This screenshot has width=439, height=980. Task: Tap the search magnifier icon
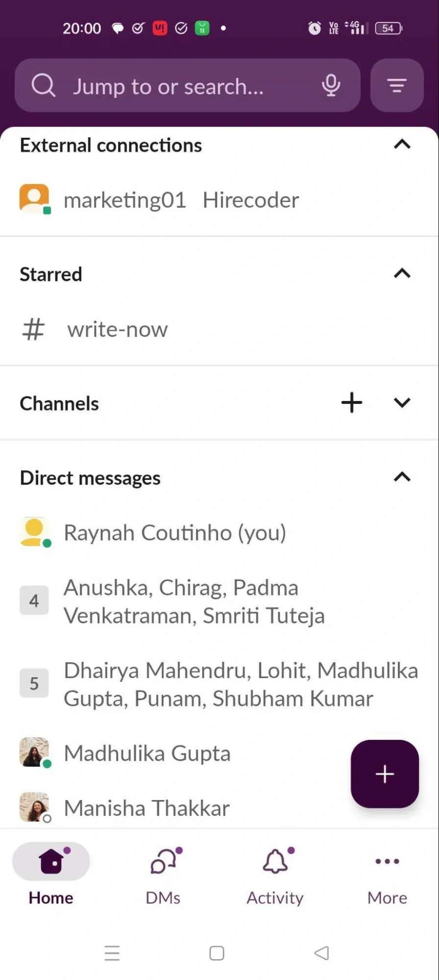click(x=44, y=86)
